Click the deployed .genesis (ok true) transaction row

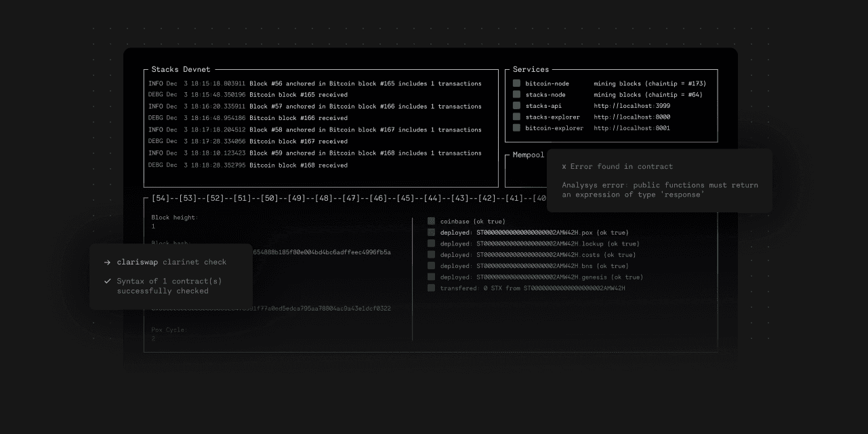(x=542, y=277)
